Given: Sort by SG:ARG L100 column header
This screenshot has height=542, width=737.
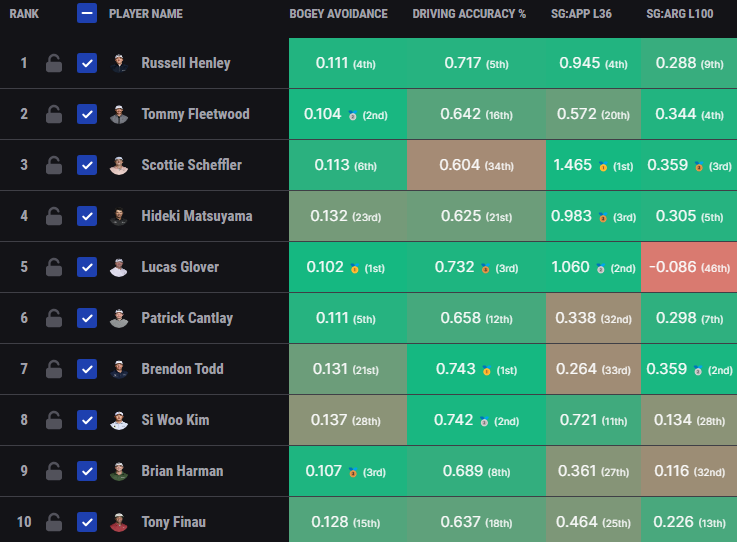Looking at the screenshot, I should (680, 14).
